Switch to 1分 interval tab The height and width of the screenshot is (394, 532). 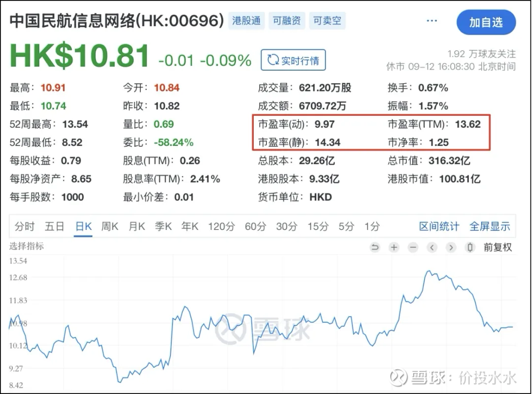[372, 226]
